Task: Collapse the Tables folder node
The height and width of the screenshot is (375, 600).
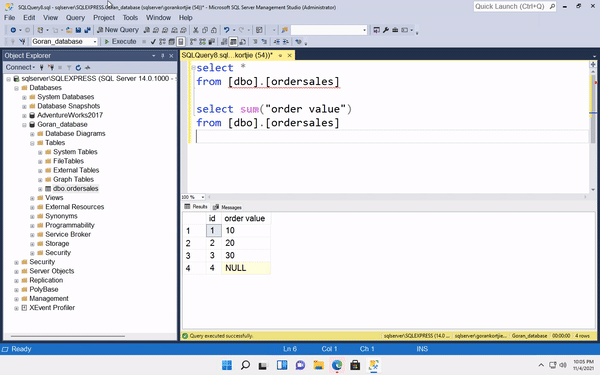Action: tap(32, 143)
